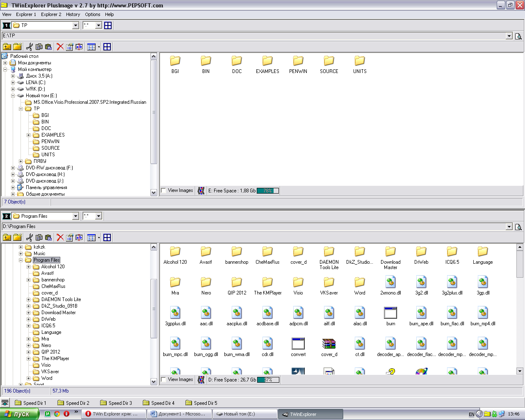Switch to Документ1 Microsoft Word taskbar item

coord(179,414)
